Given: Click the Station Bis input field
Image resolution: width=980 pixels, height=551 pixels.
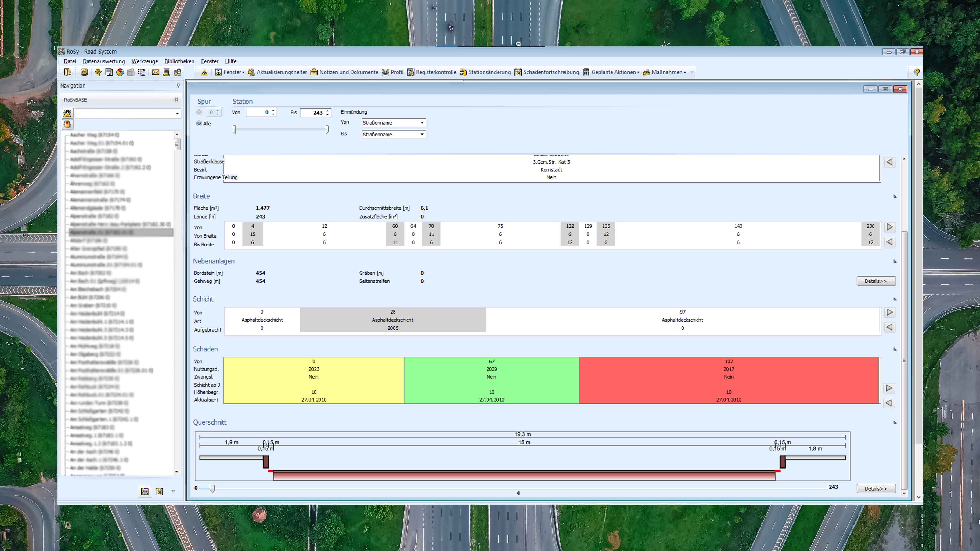Looking at the screenshot, I should coord(313,113).
